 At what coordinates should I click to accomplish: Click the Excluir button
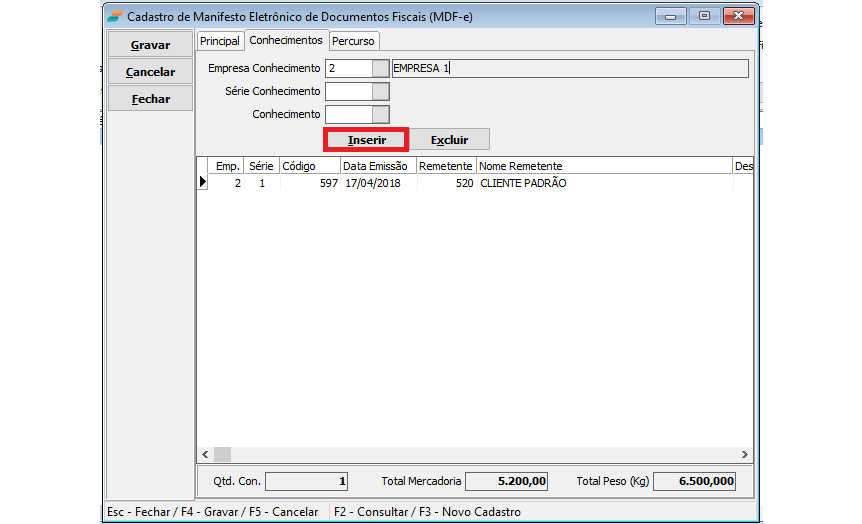[449, 140]
